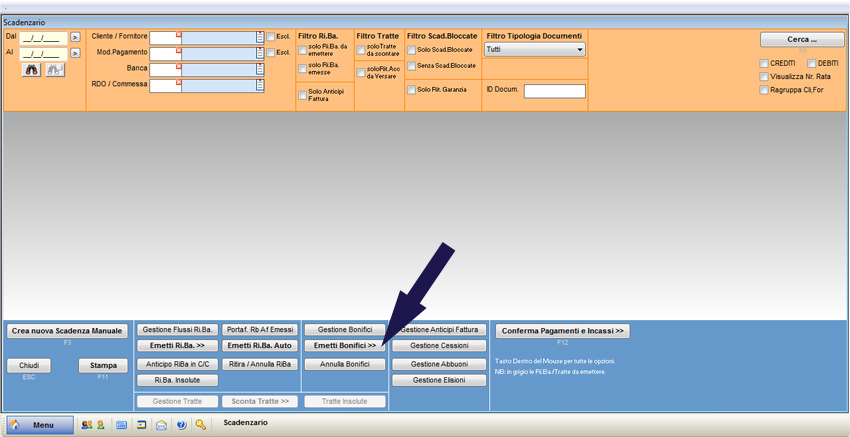Tick the Visualizza Nr. Rata checkbox

[764, 76]
